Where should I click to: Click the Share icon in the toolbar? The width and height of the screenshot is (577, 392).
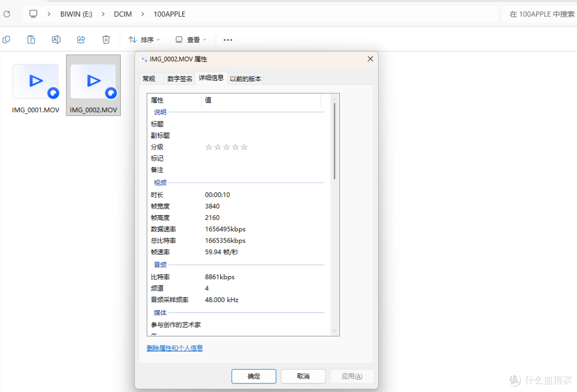point(81,40)
